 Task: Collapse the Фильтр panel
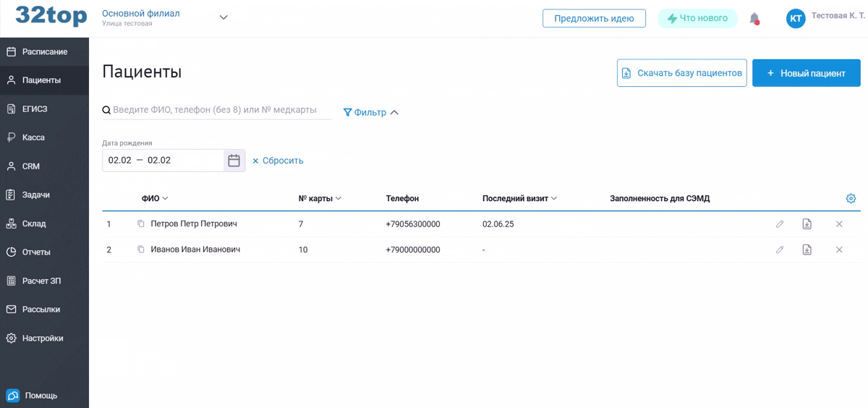pos(371,112)
